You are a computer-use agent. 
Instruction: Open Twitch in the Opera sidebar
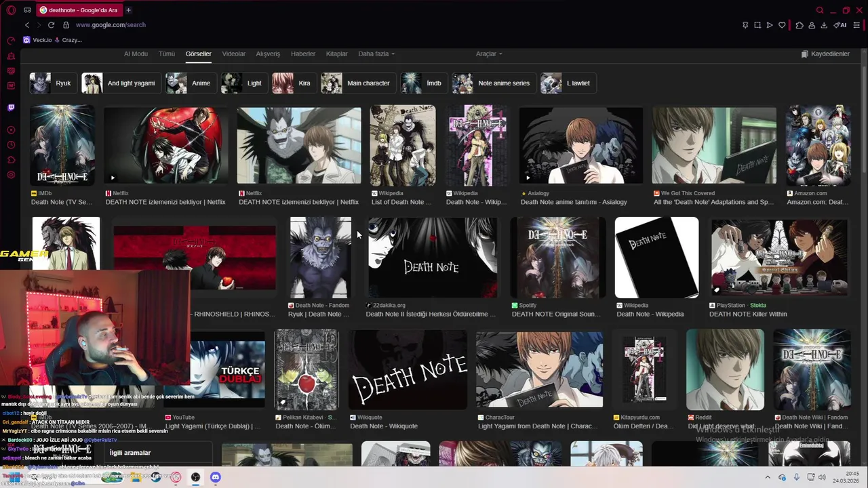[11, 107]
